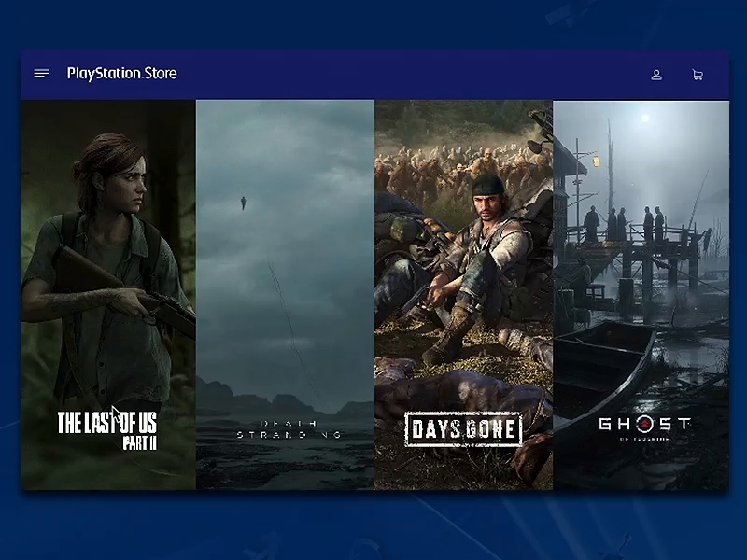This screenshot has height=560, width=747.
Task: Select the Days Gone game card
Action: click(463, 295)
